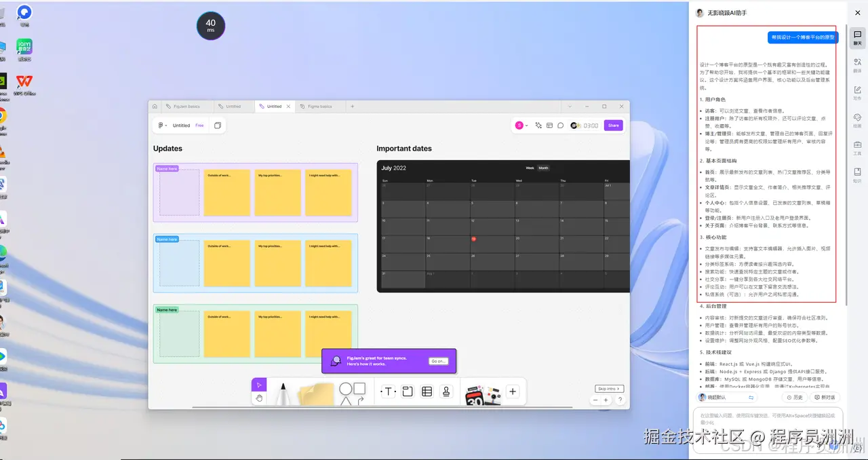Viewport: 868px width, 460px height.
Task: Open the templates layout icon
Action: (x=550, y=126)
